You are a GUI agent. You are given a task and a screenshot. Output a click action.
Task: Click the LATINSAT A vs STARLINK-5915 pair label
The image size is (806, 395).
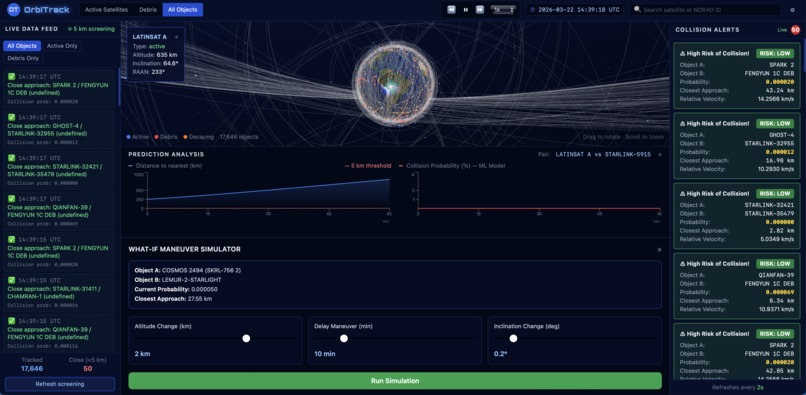(603, 154)
